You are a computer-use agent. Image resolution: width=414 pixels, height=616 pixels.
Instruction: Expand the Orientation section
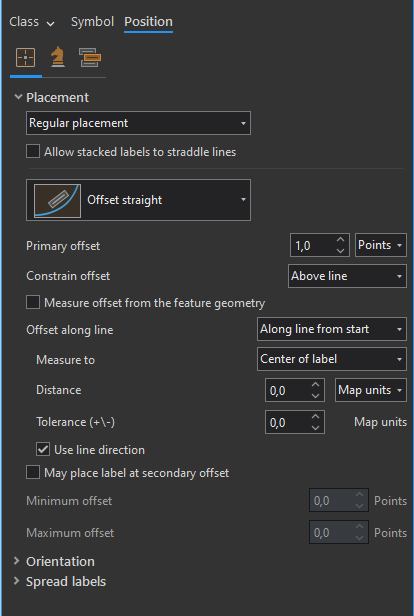(x=16, y=561)
